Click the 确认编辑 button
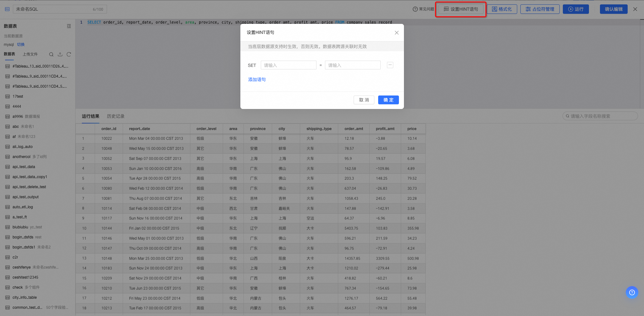Image resolution: width=644 pixels, height=316 pixels. [x=613, y=9]
